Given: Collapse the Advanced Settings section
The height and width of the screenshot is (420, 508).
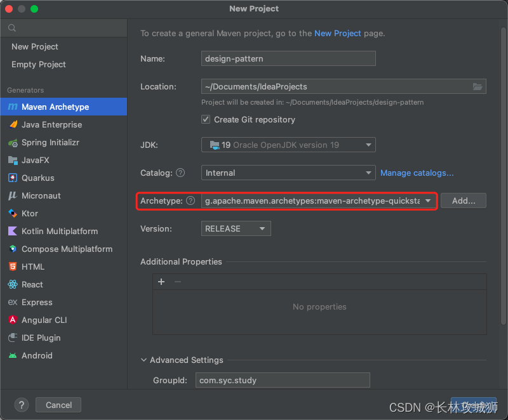Looking at the screenshot, I should (x=144, y=360).
